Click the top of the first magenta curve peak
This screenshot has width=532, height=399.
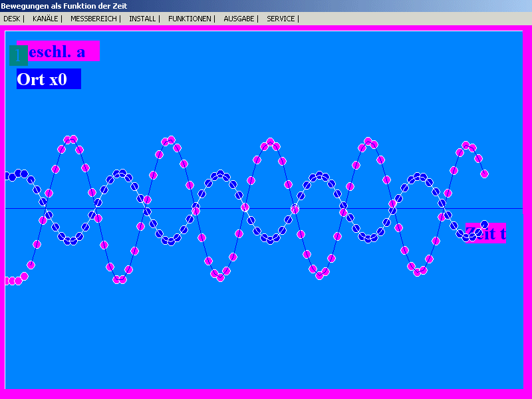click(x=70, y=139)
